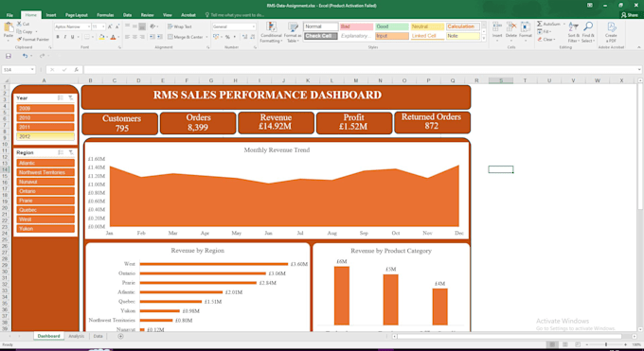Apply Italic formatting
Viewport: 644px width, 351px height.
pos(65,37)
